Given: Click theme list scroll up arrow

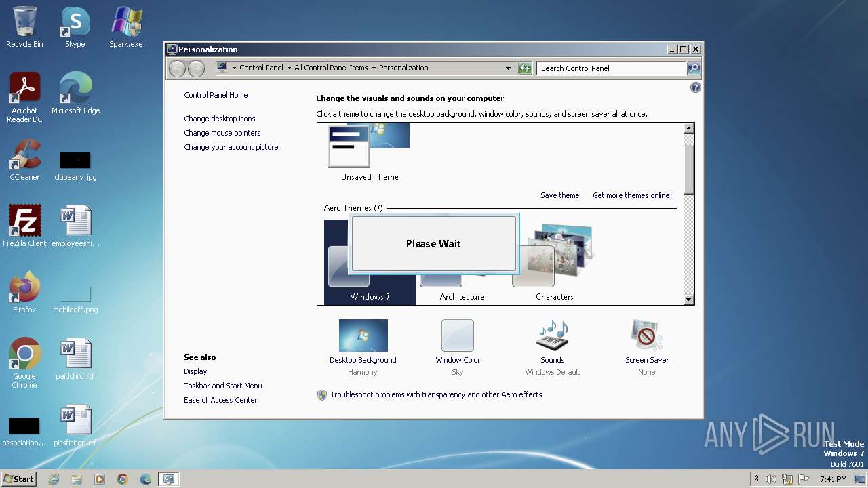Looking at the screenshot, I should (x=689, y=128).
